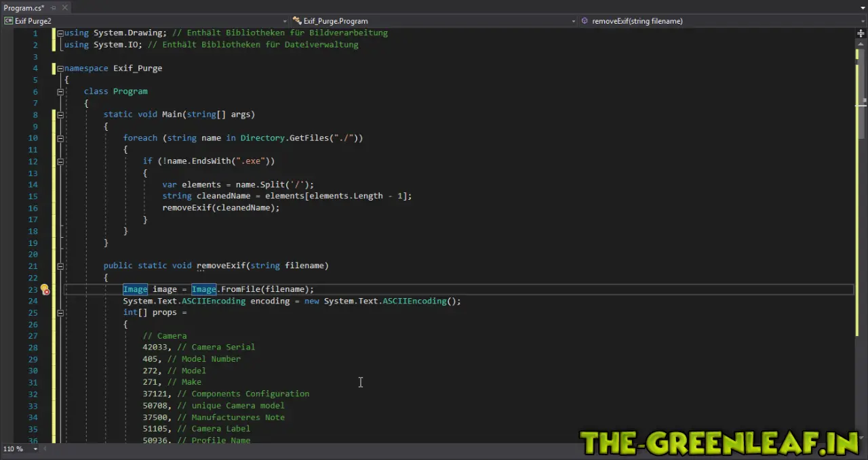
Task: Collapse the removeExif method block
Action: [x=60, y=266]
